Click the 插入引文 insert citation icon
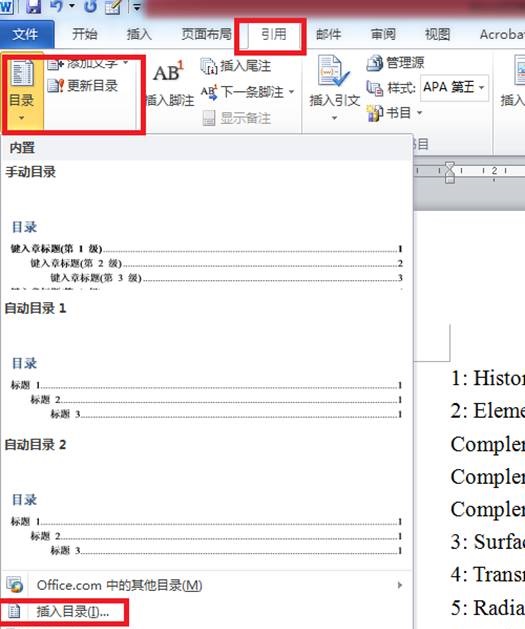 pyautogui.click(x=332, y=71)
